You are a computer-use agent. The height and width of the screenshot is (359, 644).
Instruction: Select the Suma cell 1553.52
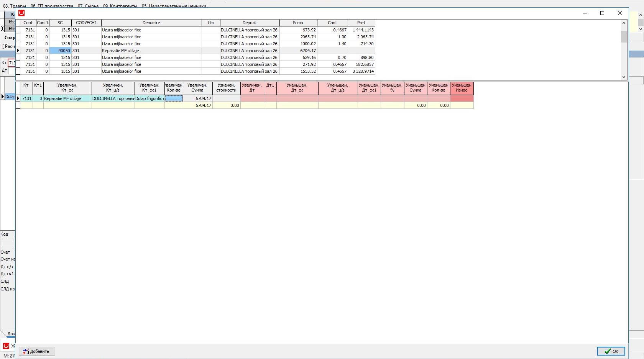(298, 71)
